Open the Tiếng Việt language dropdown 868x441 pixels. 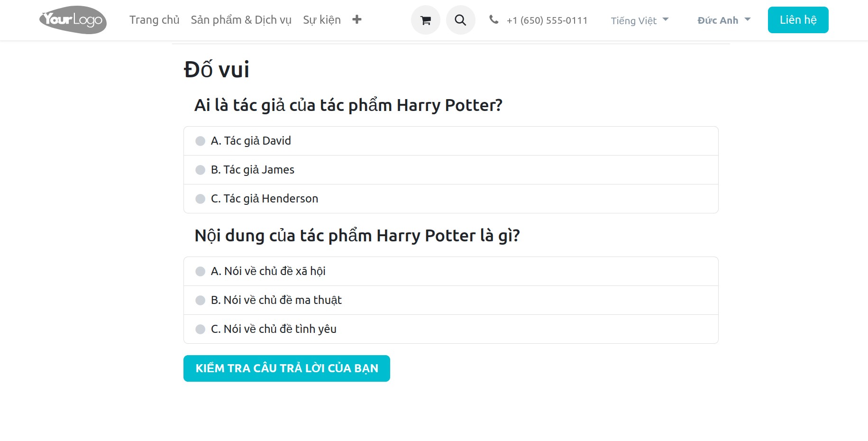[x=640, y=20]
